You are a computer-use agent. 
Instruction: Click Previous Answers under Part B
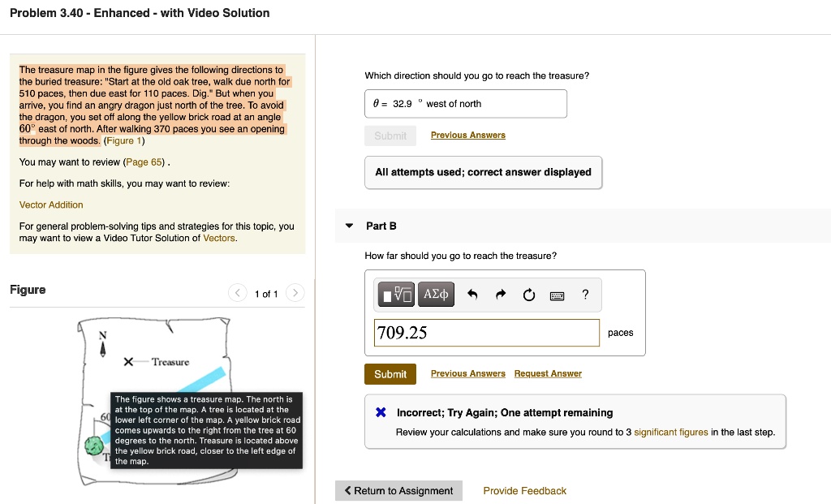[x=467, y=373]
